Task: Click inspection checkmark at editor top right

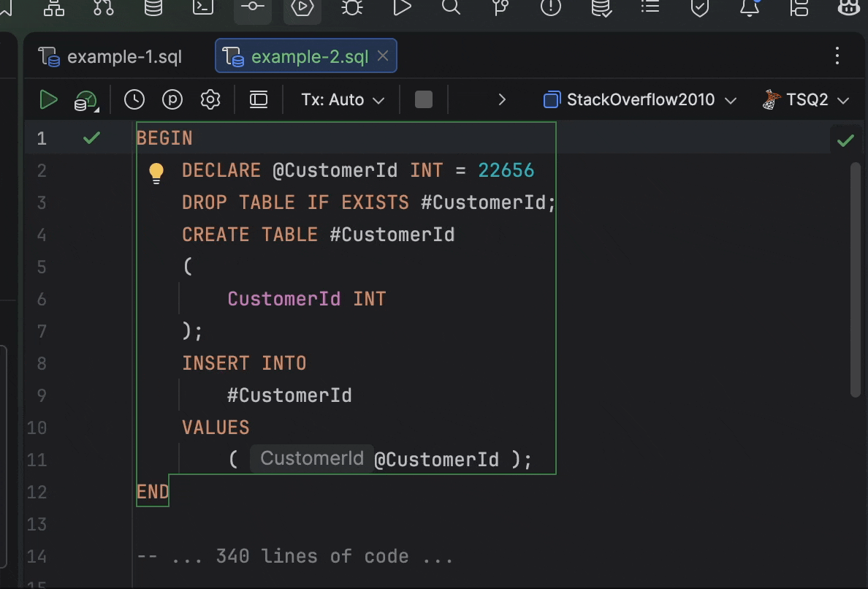Action: 845,140
